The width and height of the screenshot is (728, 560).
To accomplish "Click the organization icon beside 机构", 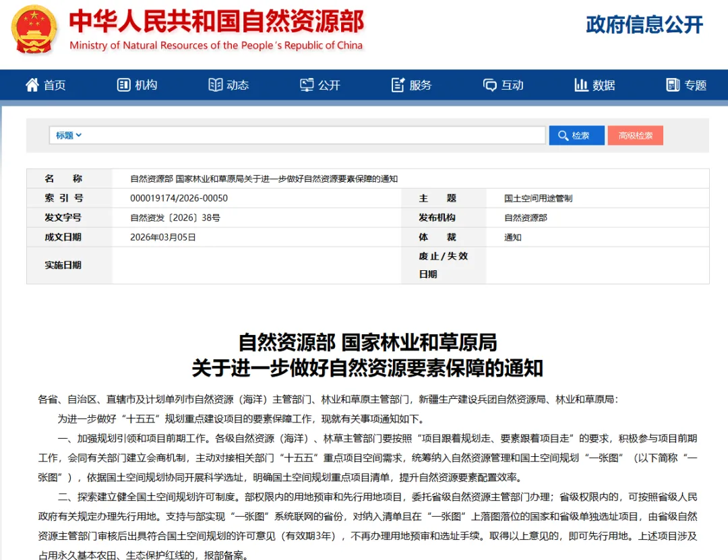I will [123, 85].
